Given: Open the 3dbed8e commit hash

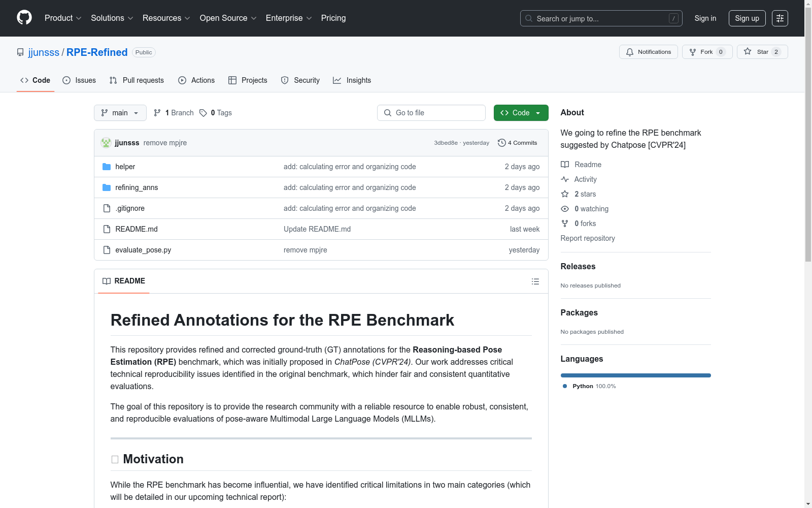Looking at the screenshot, I should 446,143.
